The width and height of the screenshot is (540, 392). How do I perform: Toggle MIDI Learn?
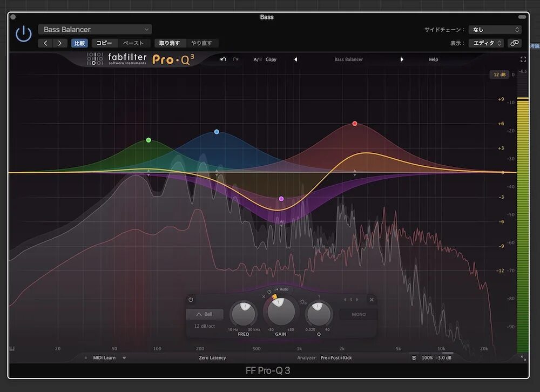(x=104, y=357)
